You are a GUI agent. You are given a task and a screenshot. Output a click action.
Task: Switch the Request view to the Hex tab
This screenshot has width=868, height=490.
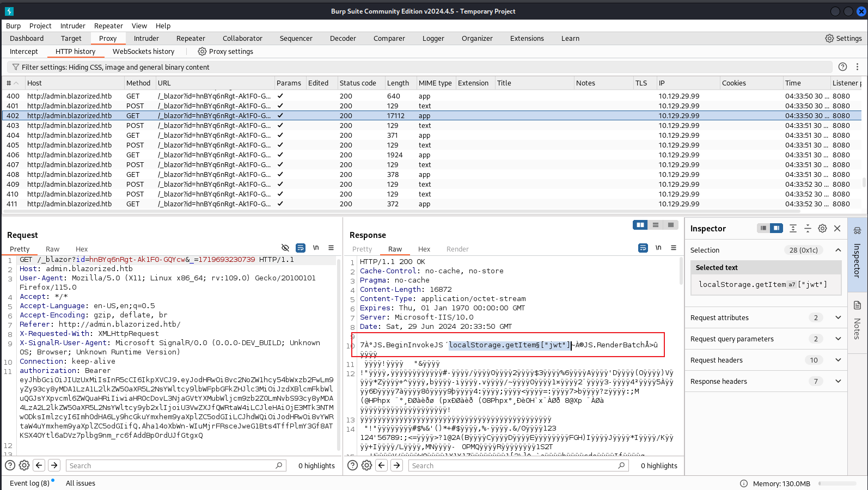tap(82, 249)
